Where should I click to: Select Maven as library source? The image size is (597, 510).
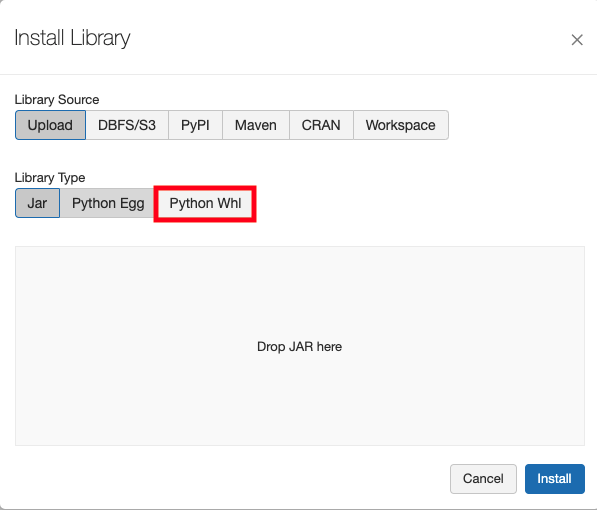tap(256, 125)
